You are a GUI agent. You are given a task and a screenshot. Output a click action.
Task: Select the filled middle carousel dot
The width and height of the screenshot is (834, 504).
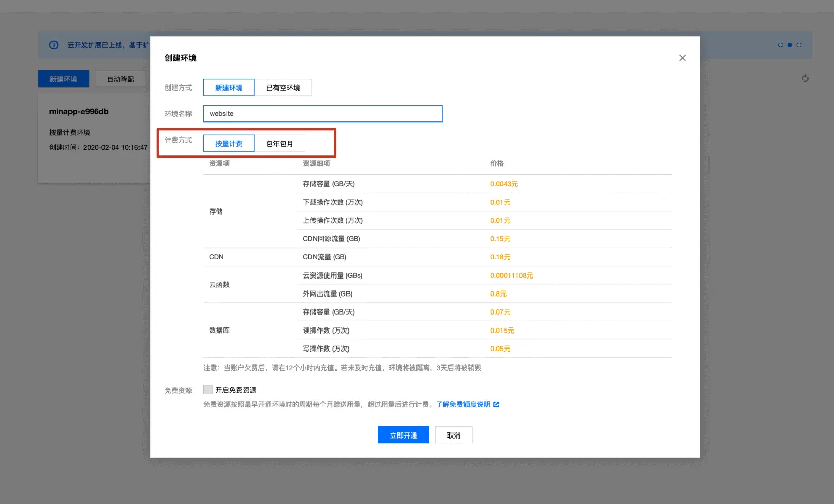[x=790, y=45]
